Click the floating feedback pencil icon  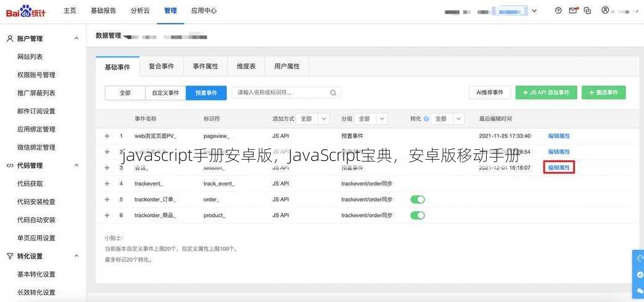click(639, 274)
